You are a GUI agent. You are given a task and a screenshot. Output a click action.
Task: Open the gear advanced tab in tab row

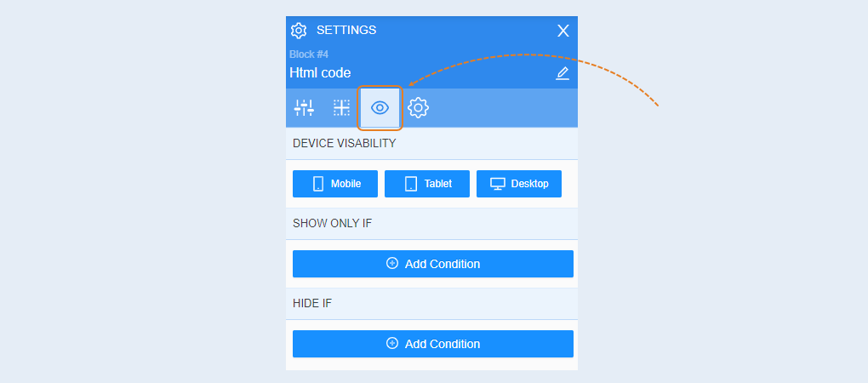[418, 107]
